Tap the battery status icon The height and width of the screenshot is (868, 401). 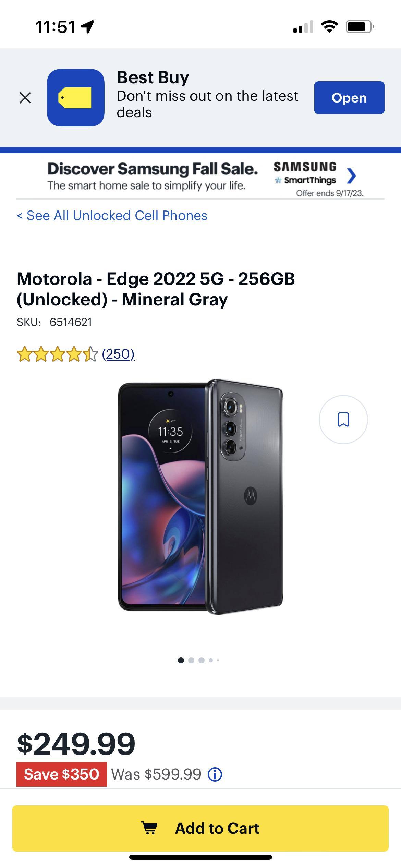(359, 27)
